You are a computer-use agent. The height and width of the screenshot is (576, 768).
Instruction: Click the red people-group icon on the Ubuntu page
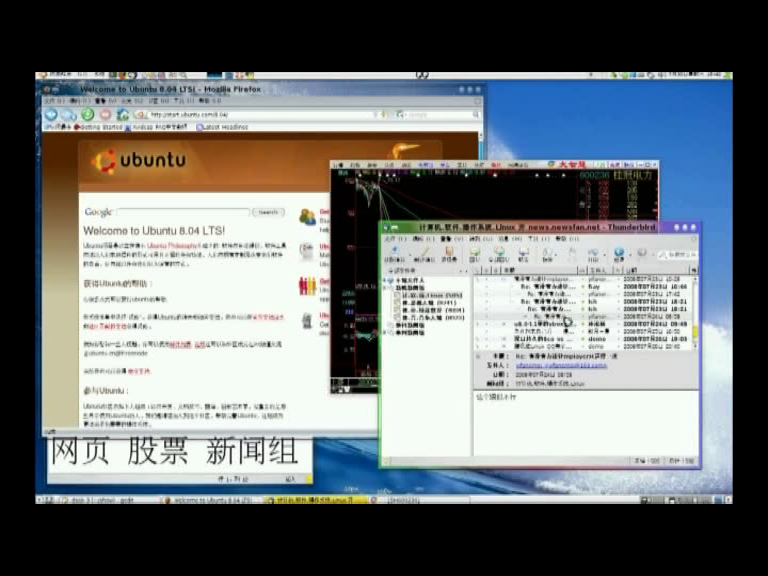click(308, 286)
